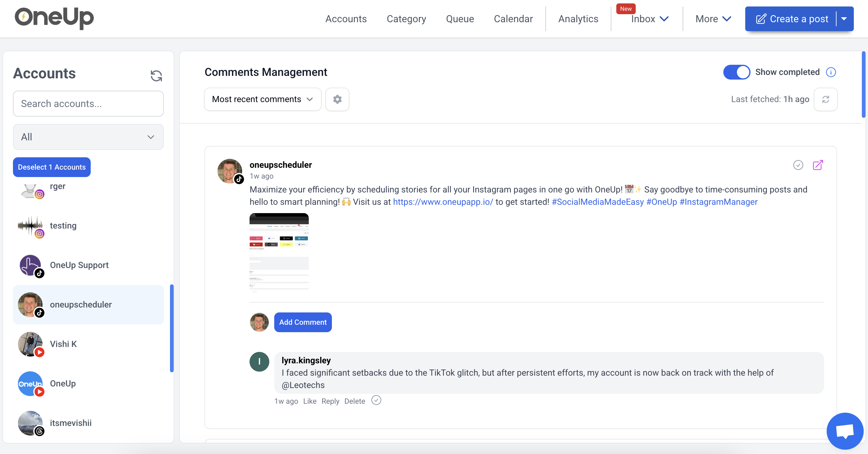Click the accounts list scrollbar
Screen dimensions: 868x454
pyautogui.click(x=172, y=328)
